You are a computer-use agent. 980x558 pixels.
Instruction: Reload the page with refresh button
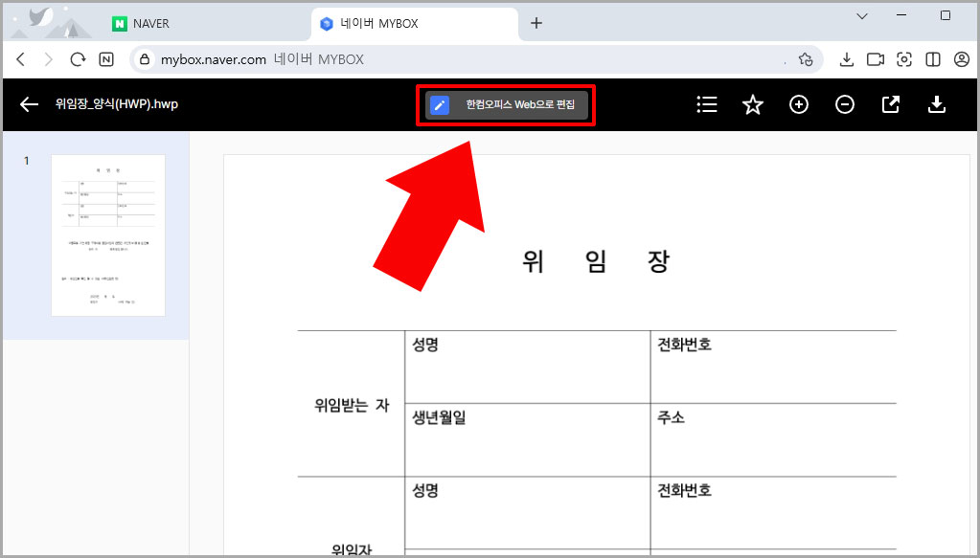[x=77, y=58]
